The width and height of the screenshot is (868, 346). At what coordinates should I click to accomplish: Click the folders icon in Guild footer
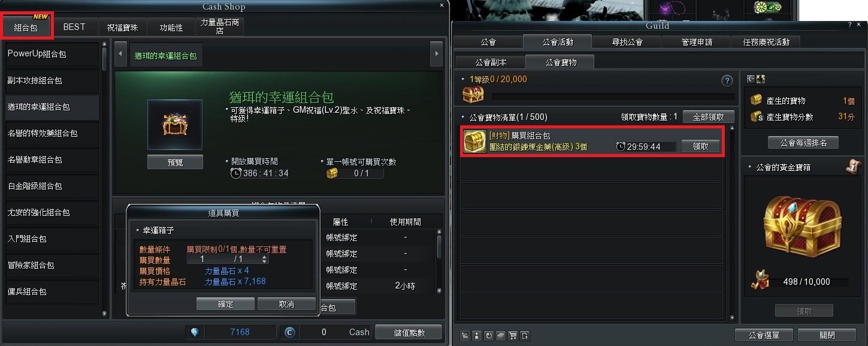pos(465,336)
